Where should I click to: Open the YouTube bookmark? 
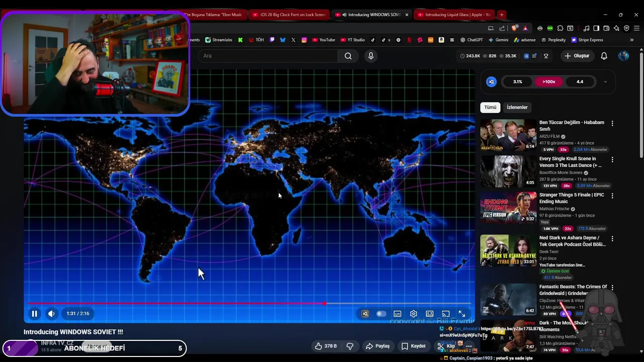tap(324, 40)
